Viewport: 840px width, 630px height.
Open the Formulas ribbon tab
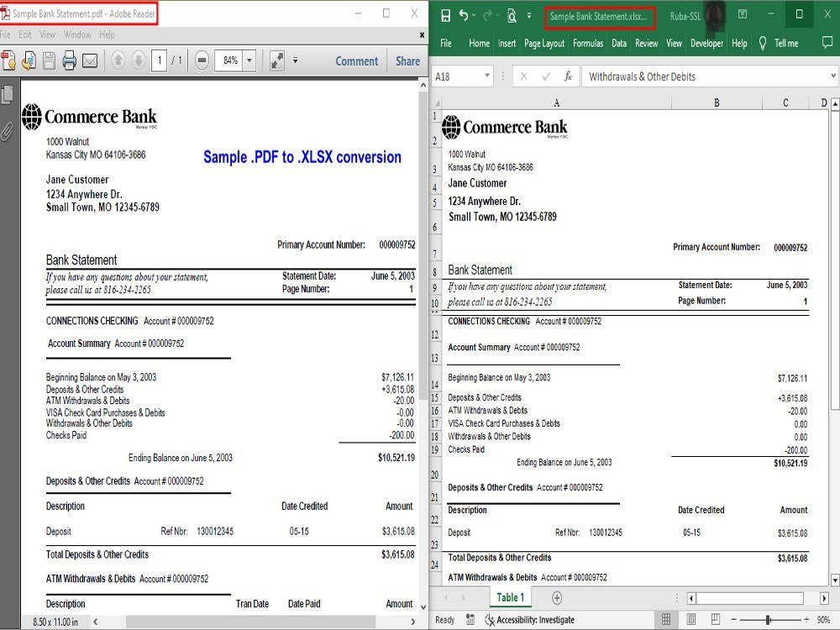coord(588,44)
